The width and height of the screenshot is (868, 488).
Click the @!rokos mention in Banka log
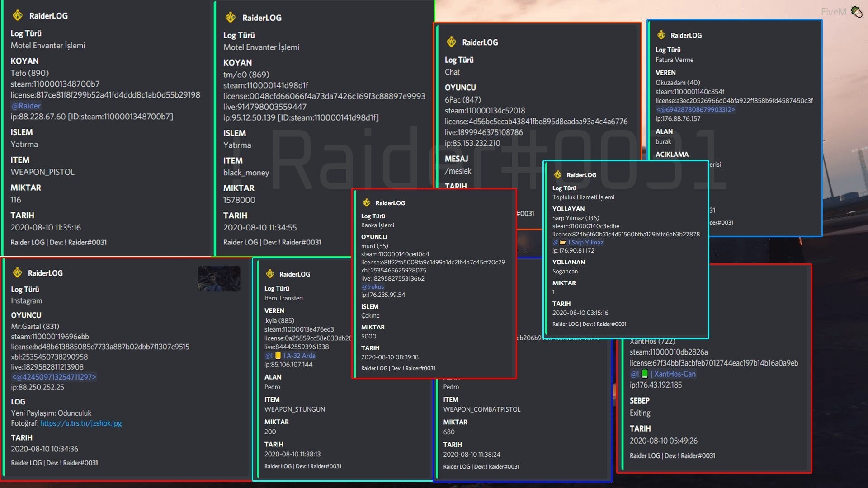pyautogui.click(x=373, y=286)
